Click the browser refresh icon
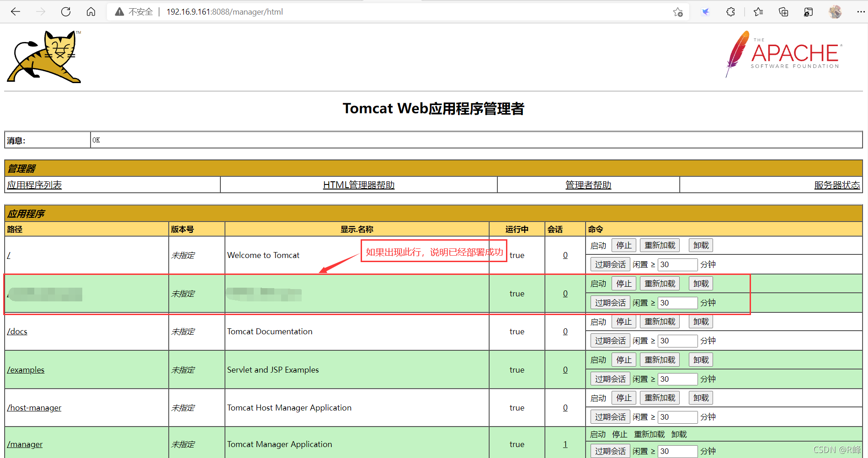 click(x=66, y=11)
